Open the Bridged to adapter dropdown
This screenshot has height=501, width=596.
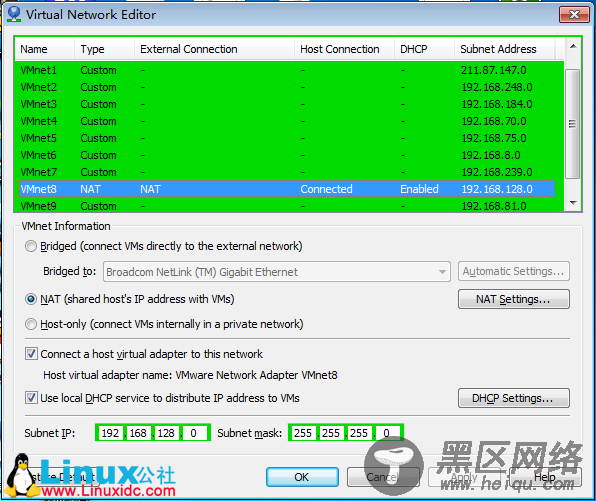coord(277,271)
